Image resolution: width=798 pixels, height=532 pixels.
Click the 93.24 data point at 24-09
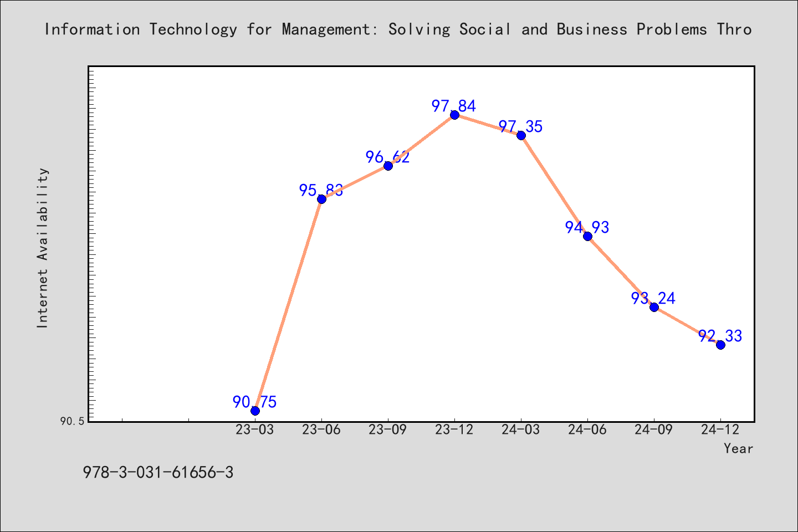654,307
